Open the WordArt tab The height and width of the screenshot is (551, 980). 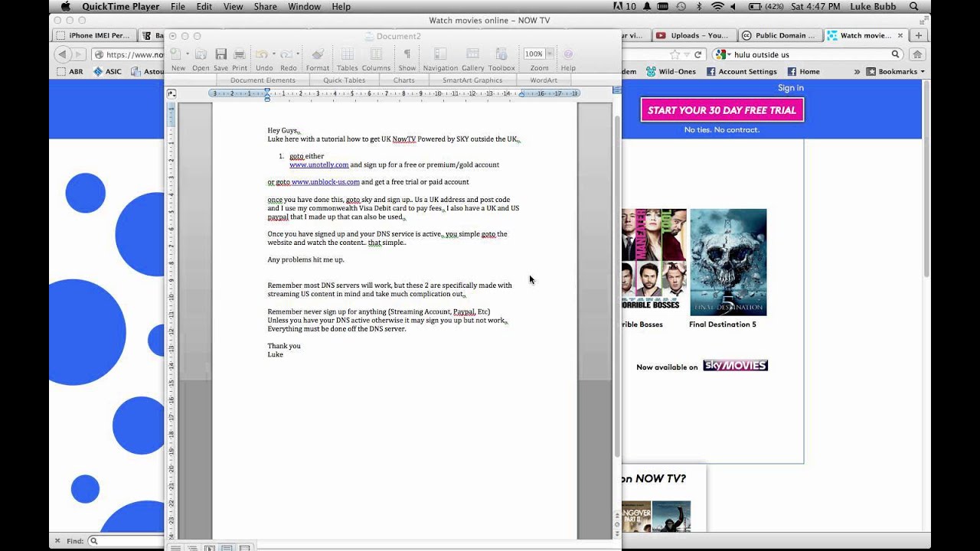tap(544, 80)
